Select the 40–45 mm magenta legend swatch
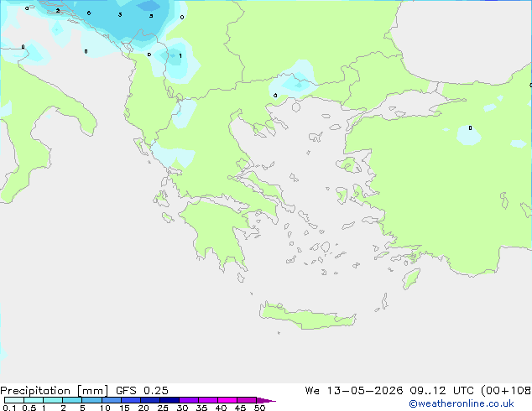The height and width of the screenshot is (411, 532). [x=227, y=400]
